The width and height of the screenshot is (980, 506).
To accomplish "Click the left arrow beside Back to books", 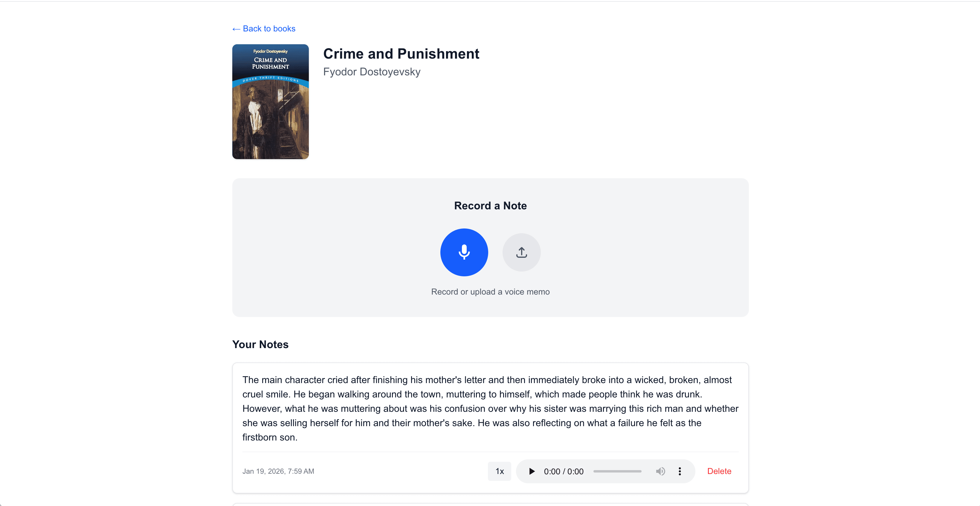I will pyautogui.click(x=236, y=29).
